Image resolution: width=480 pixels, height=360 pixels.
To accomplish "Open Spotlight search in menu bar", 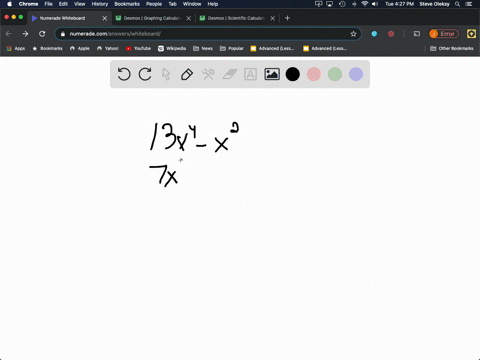I will 458,4.
